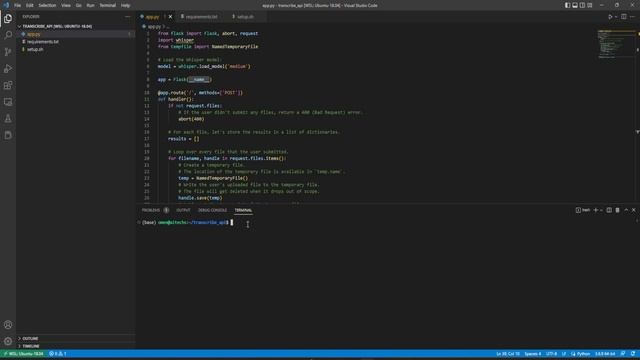Click the Run Python File play icon
640x360 pixels.
[610, 17]
